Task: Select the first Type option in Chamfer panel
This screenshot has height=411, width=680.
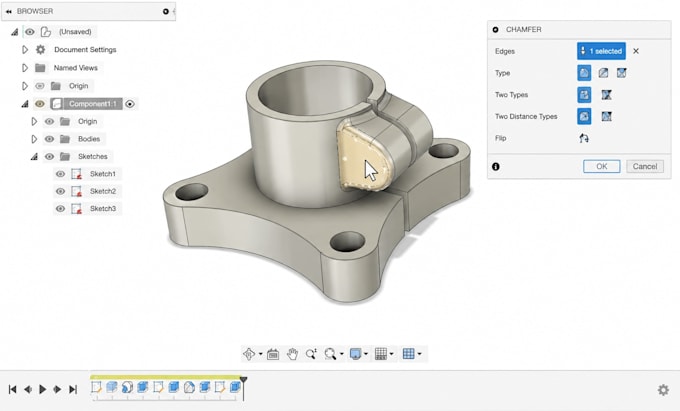Action: pos(584,73)
